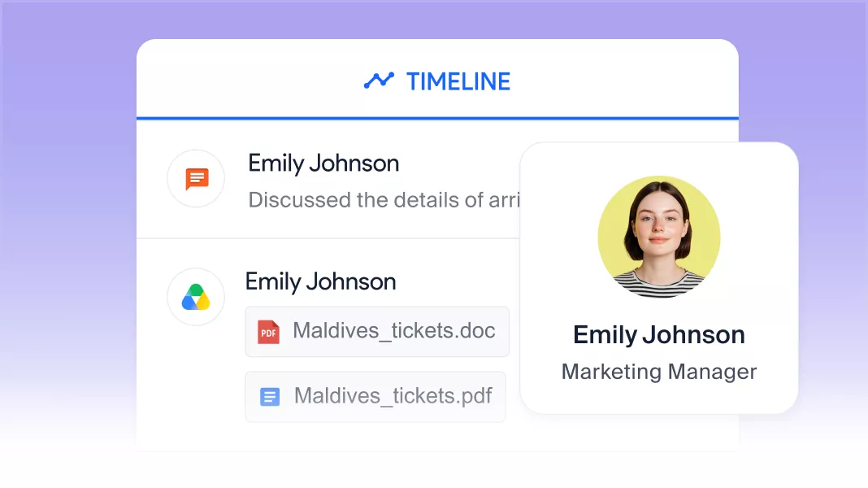Click Emily Johnson name on profile card
This screenshot has width=868, height=488.
pos(659,335)
